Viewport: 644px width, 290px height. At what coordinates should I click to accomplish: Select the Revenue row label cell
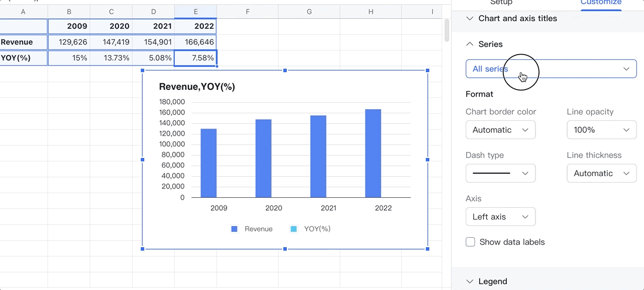[23, 42]
